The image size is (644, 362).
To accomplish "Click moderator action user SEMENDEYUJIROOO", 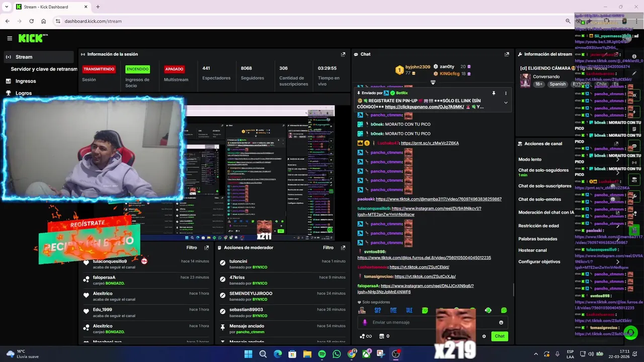I will click(x=251, y=294).
